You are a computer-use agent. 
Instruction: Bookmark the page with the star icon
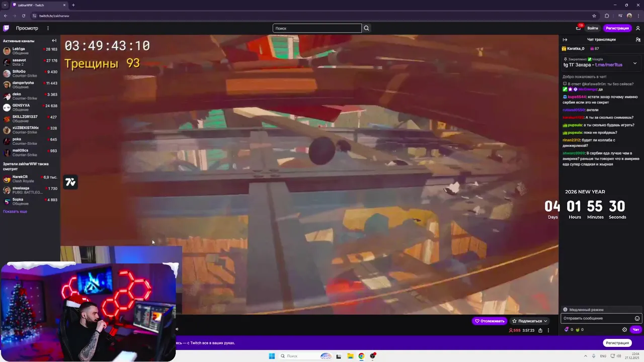pos(594,16)
